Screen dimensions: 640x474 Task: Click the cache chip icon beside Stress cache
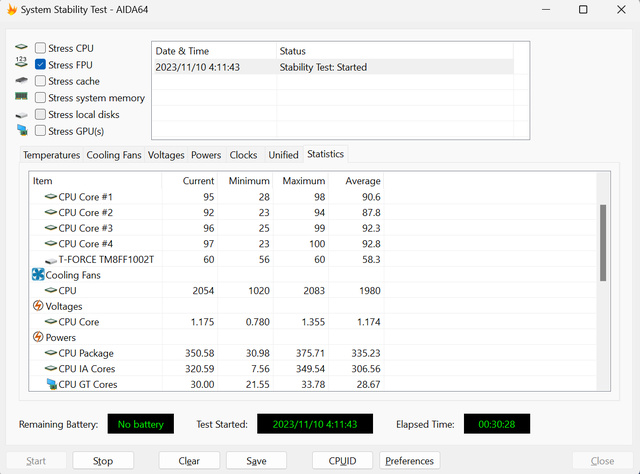[x=21, y=80]
